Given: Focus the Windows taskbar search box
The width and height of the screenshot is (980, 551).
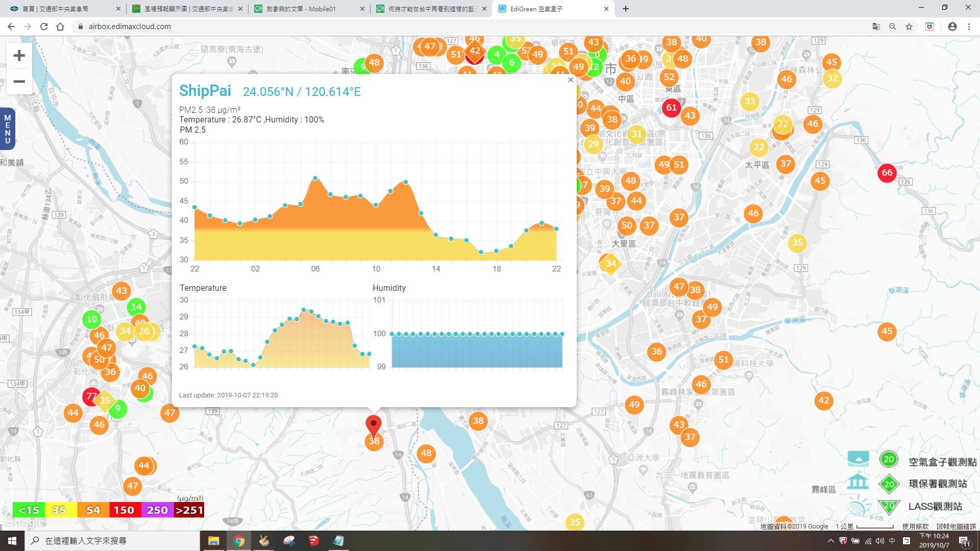Looking at the screenshot, I should (112, 541).
